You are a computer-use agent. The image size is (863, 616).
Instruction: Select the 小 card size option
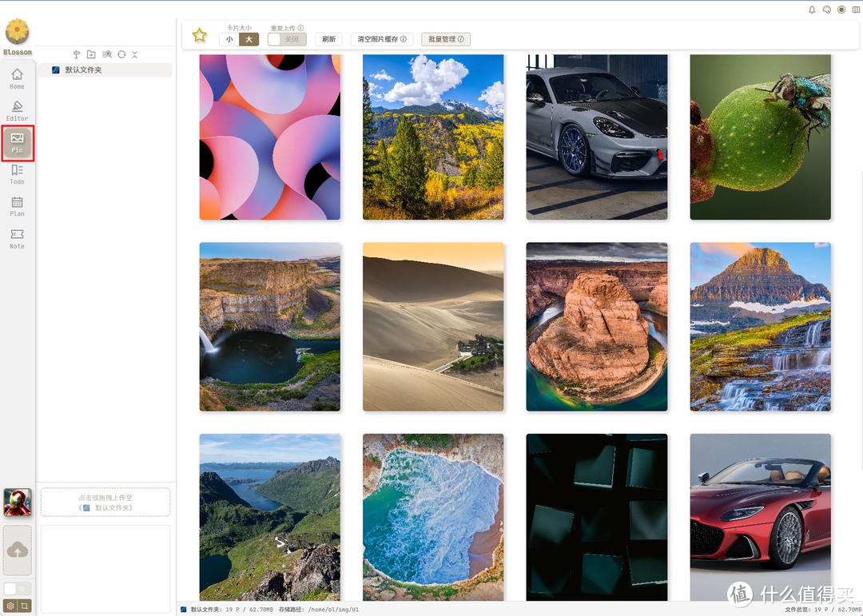[229, 39]
